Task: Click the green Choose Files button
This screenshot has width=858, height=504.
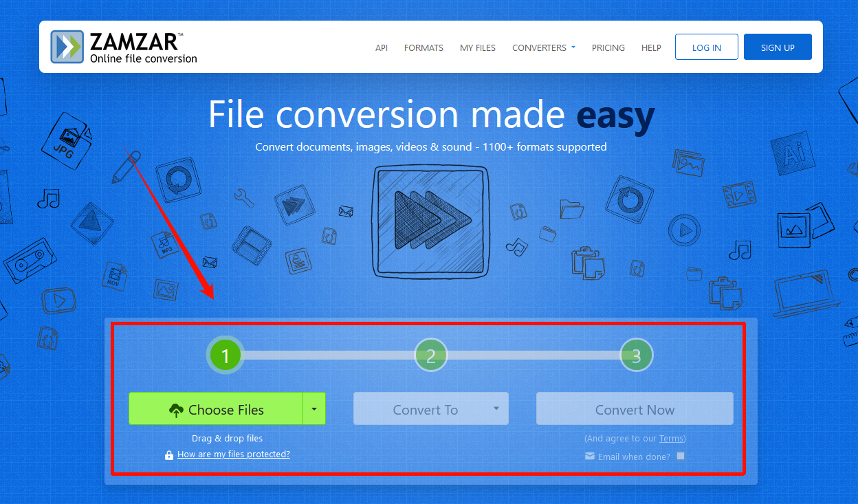Action: [x=216, y=408]
